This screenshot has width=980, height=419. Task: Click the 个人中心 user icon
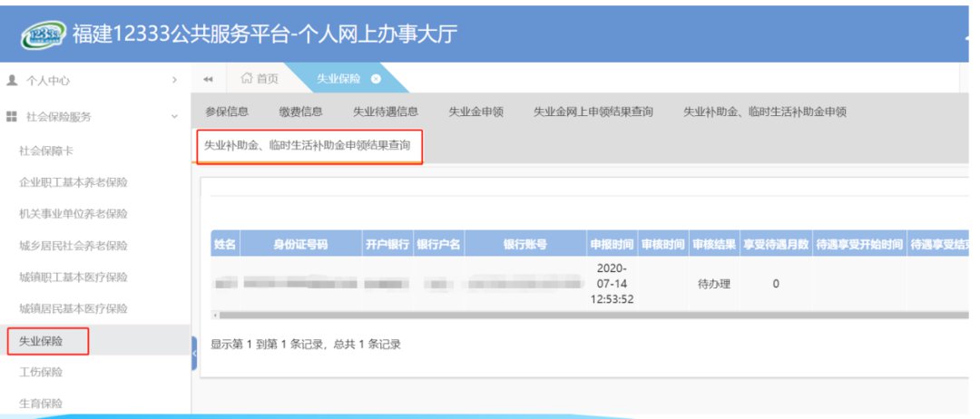click(x=11, y=80)
